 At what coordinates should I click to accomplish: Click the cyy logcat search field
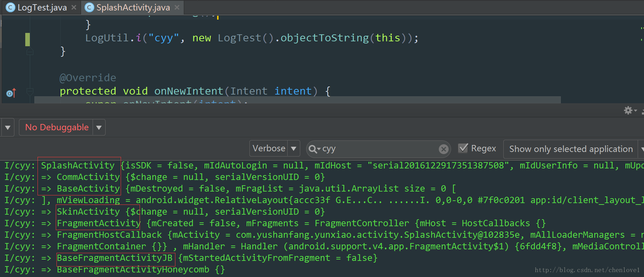[x=379, y=149]
